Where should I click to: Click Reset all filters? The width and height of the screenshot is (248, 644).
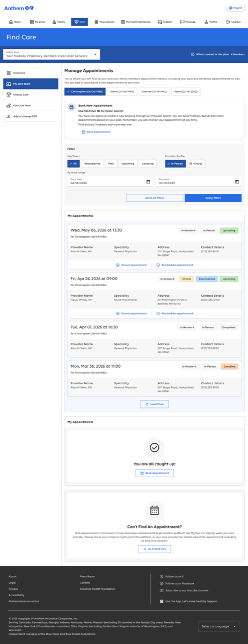pos(155,198)
